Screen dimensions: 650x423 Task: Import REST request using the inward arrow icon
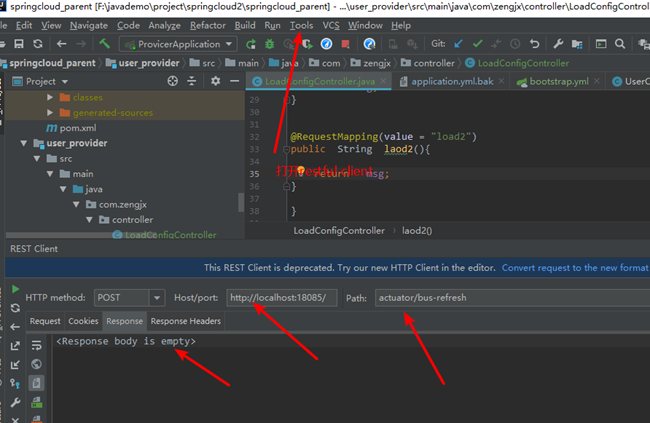tap(15, 365)
